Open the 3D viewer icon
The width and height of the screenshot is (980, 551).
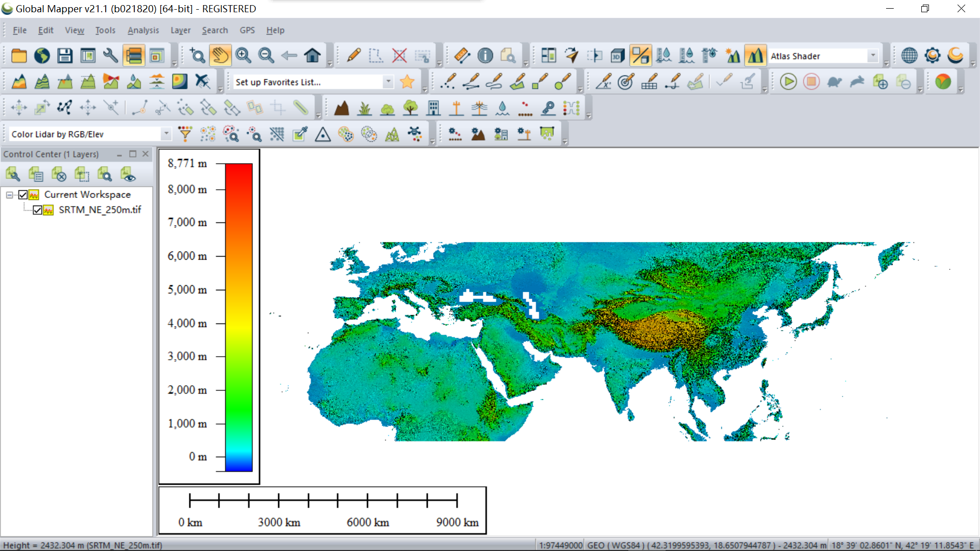point(617,56)
